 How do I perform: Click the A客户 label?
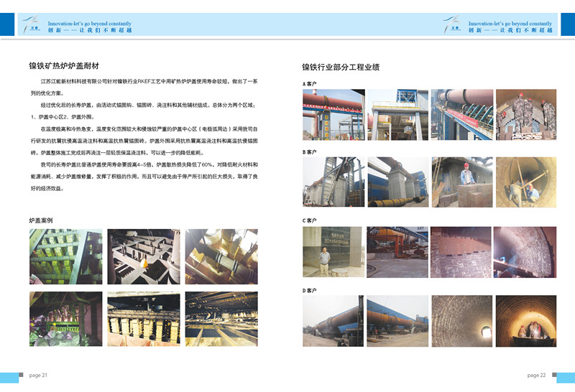(310, 84)
